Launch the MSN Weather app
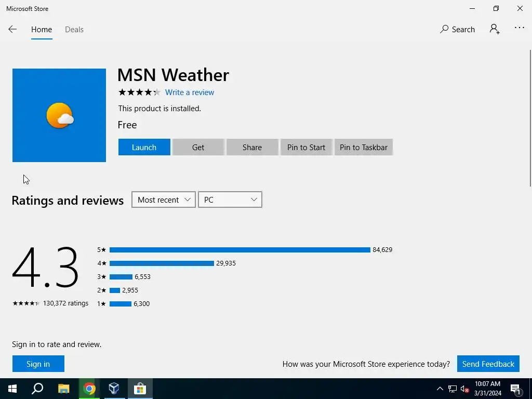This screenshot has width=532, height=399. 144,147
